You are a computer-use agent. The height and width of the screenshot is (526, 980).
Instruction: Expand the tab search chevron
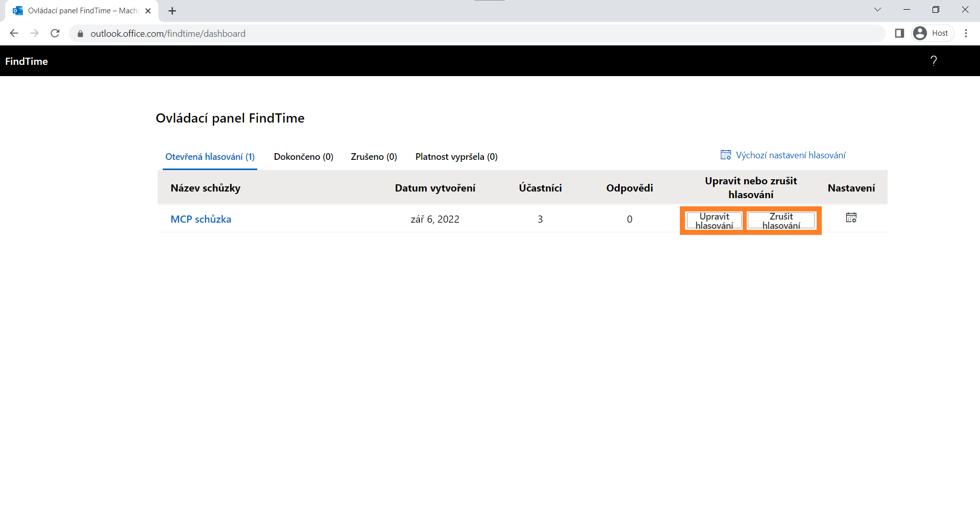(x=877, y=10)
